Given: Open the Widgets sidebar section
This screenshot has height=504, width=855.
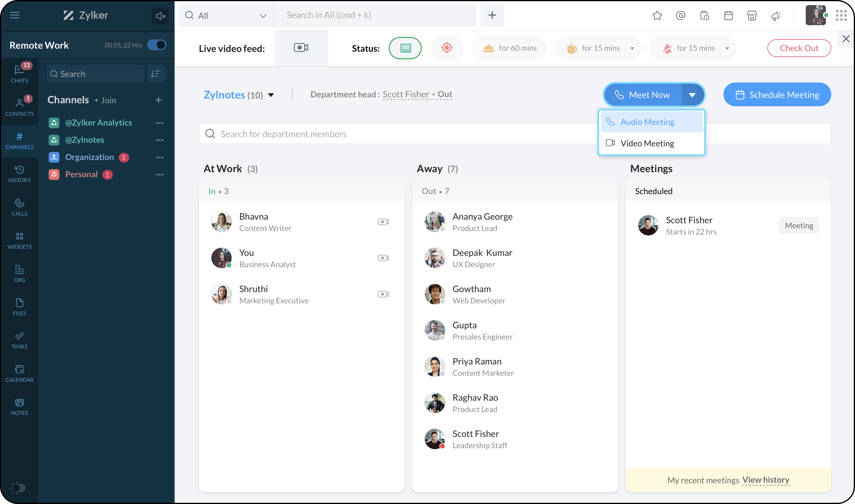Looking at the screenshot, I should pyautogui.click(x=19, y=240).
